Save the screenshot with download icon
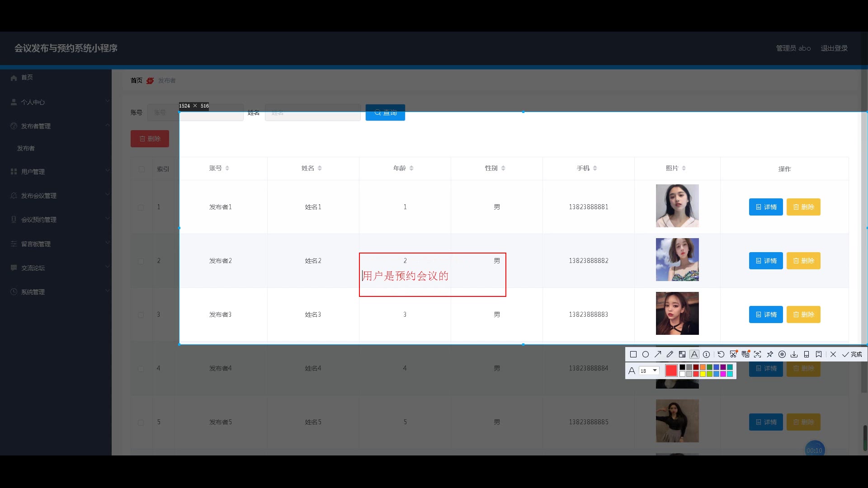Viewport: 868px width, 488px height. pyautogui.click(x=794, y=354)
